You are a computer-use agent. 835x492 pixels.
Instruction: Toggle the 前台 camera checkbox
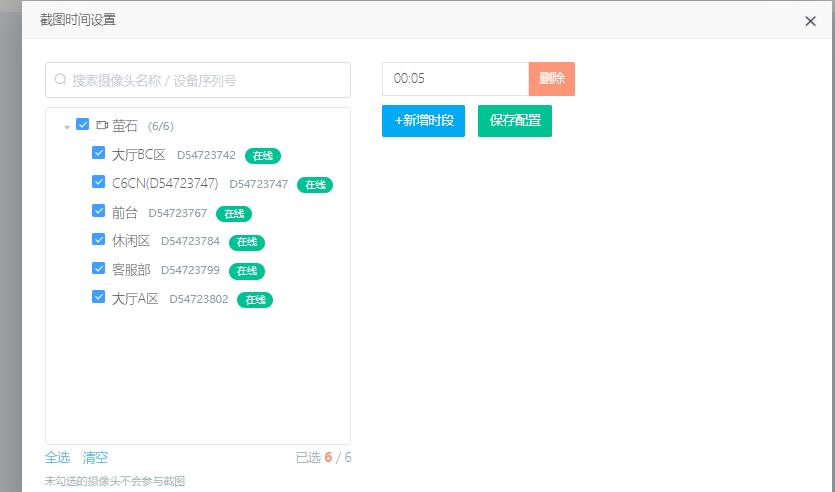pos(99,210)
